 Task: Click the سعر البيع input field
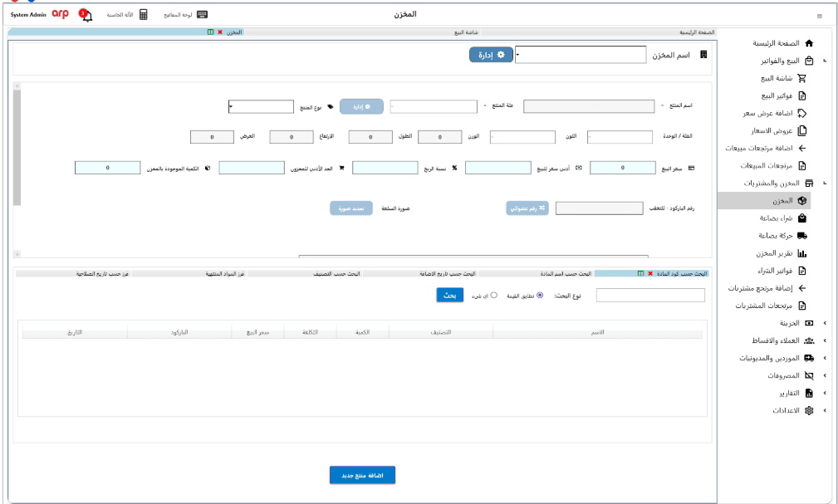[623, 168]
